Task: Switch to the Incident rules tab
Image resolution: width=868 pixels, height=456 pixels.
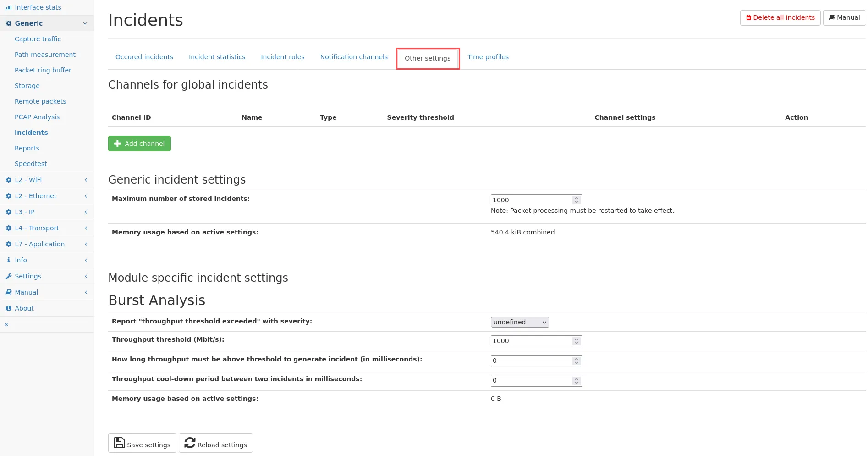Action: click(x=282, y=57)
